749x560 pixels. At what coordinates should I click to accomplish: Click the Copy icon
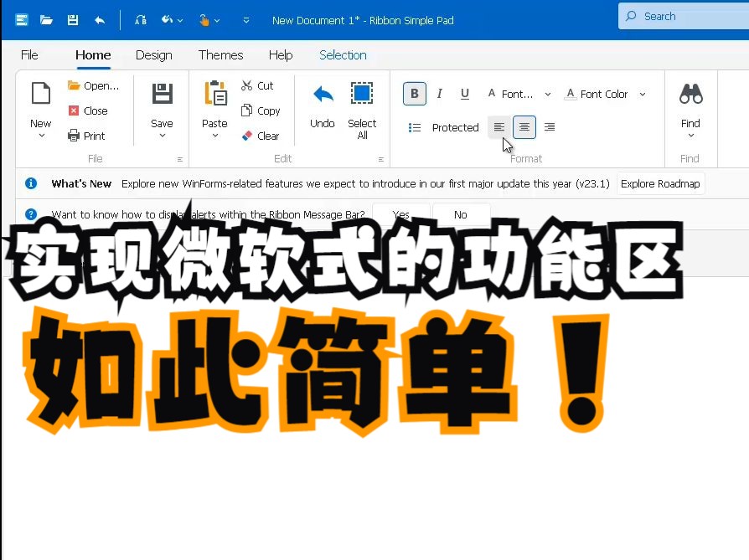coord(247,110)
